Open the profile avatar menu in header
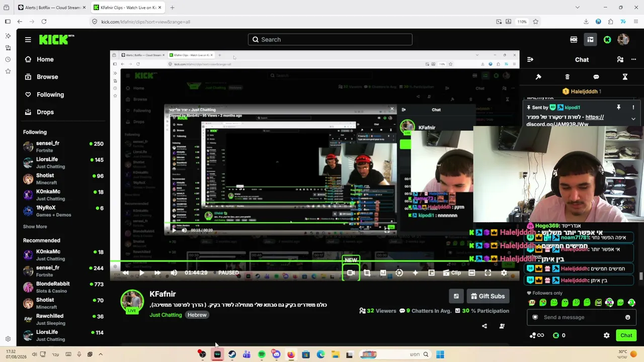The image size is (644, 362). tap(623, 40)
